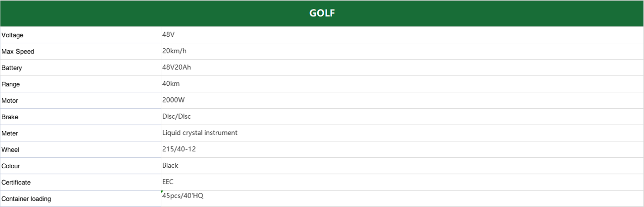This screenshot has width=644, height=207.
Task: Select the 20km/h value cell
Action: coord(402,51)
